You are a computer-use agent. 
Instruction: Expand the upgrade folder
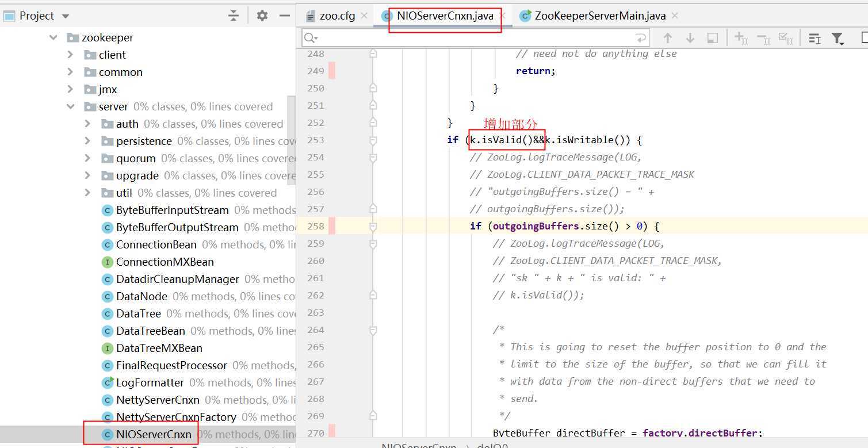[x=87, y=175]
